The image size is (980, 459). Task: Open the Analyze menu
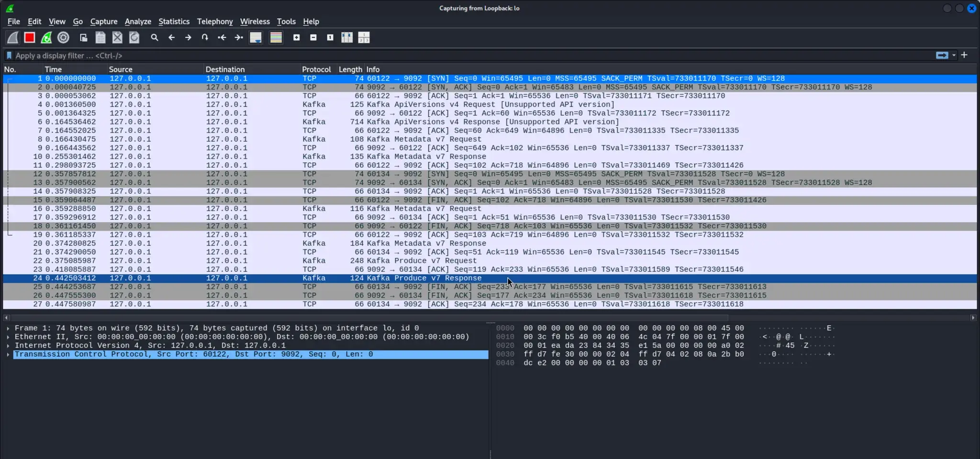pos(138,22)
